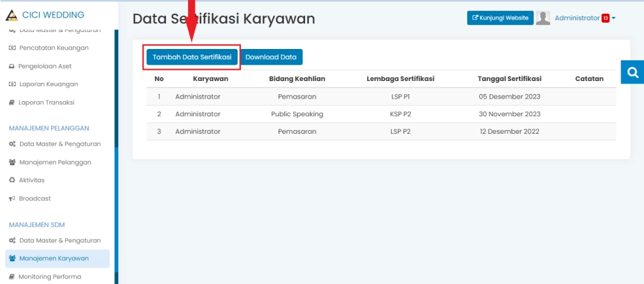Select Manajemen Pelanggan sidebar item
644x284 pixels.
[55, 162]
